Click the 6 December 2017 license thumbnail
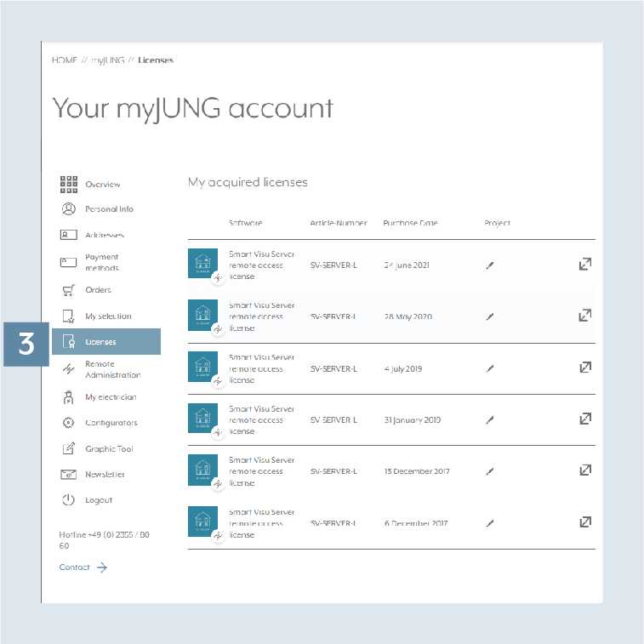This screenshot has height=644, width=644. coord(202,521)
